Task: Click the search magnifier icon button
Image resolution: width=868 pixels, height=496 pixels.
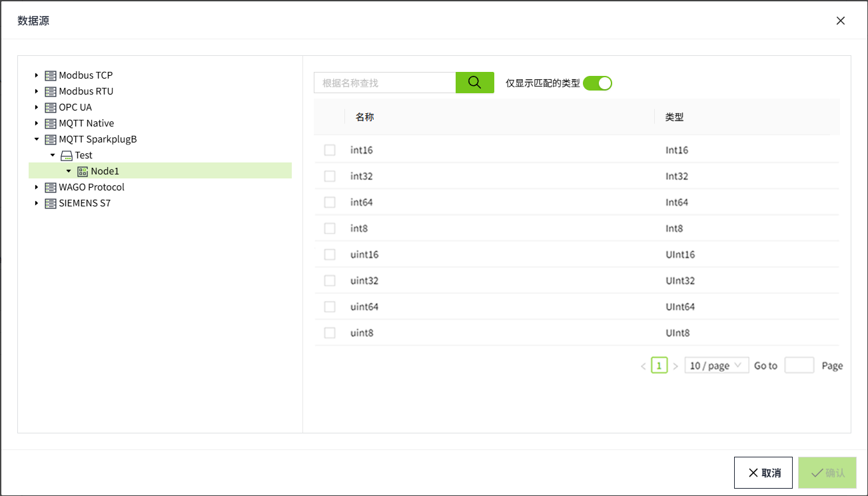Action: (474, 83)
